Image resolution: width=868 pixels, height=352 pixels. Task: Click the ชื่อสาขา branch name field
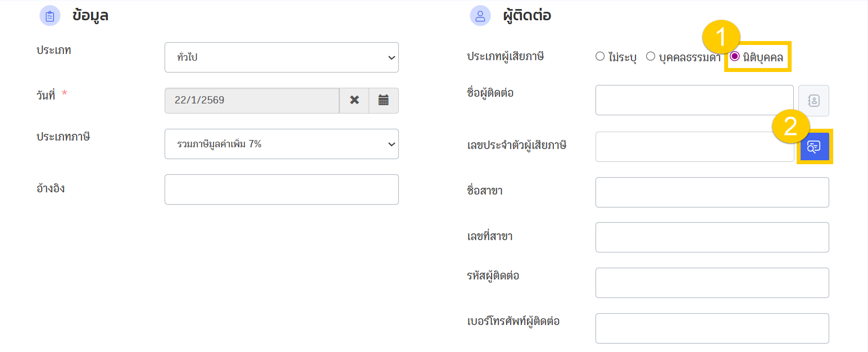(712, 192)
